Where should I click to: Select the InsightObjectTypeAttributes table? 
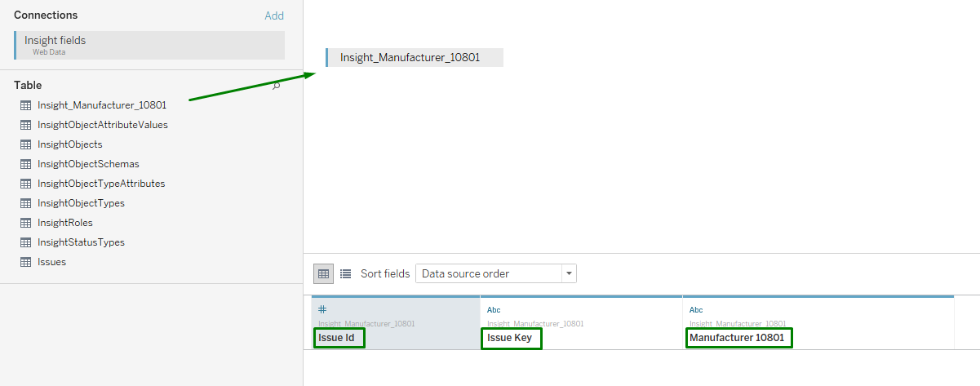pos(101,184)
